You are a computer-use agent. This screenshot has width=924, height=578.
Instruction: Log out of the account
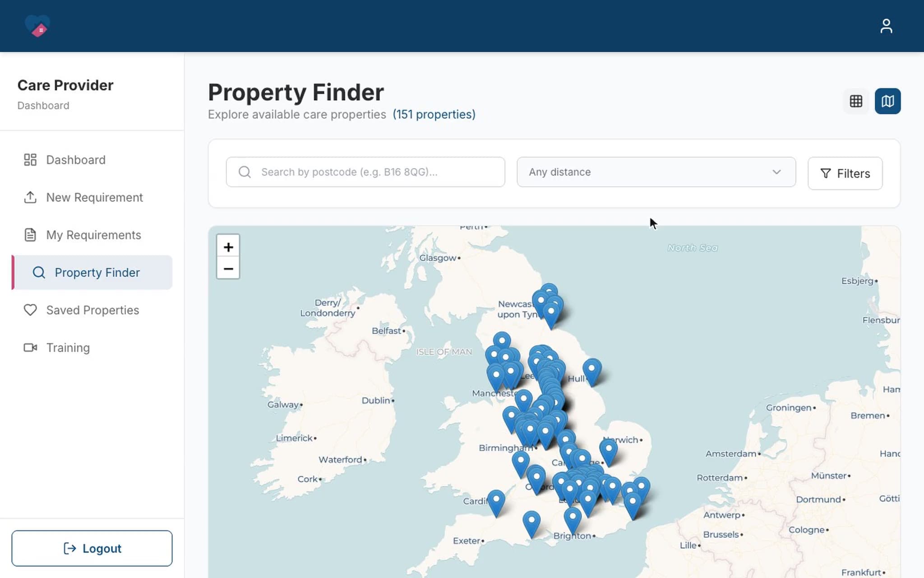[x=92, y=548]
